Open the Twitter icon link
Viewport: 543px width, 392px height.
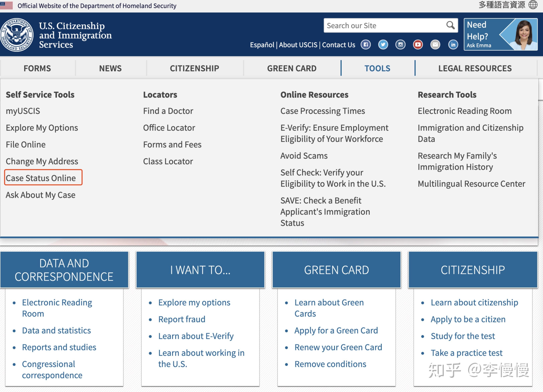(383, 45)
